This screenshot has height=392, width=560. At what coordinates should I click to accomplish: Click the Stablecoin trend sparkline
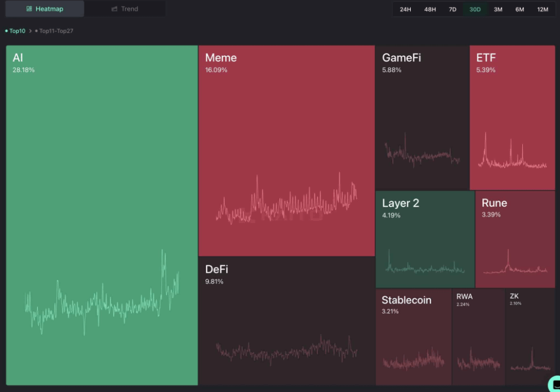click(x=413, y=359)
